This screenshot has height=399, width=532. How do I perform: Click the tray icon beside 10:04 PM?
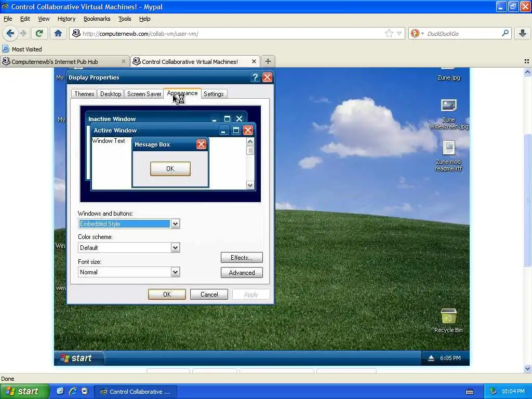(x=494, y=391)
